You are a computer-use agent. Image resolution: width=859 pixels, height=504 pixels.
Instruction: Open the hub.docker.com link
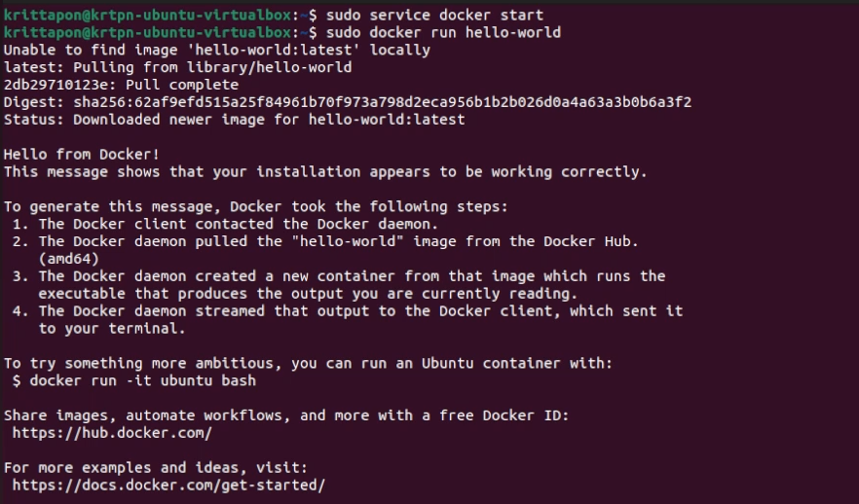pos(112,432)
